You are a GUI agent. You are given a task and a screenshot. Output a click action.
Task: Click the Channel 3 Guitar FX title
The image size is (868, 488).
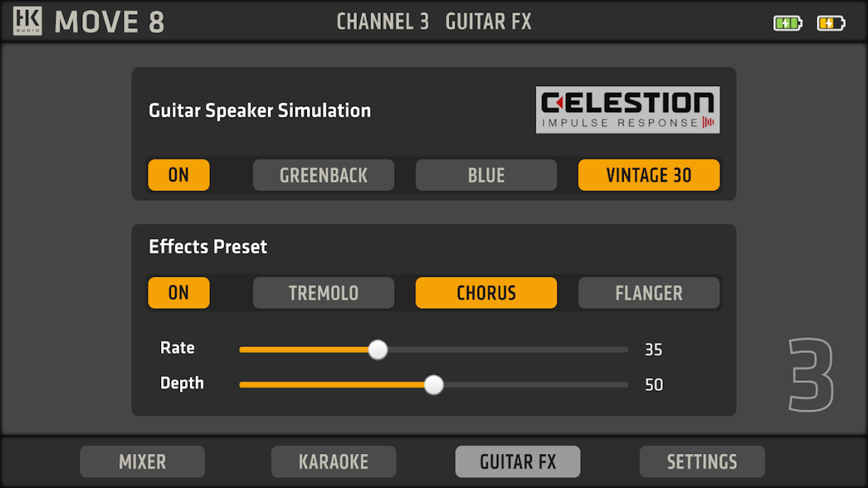pyautogui.click(x=434, y=22)
